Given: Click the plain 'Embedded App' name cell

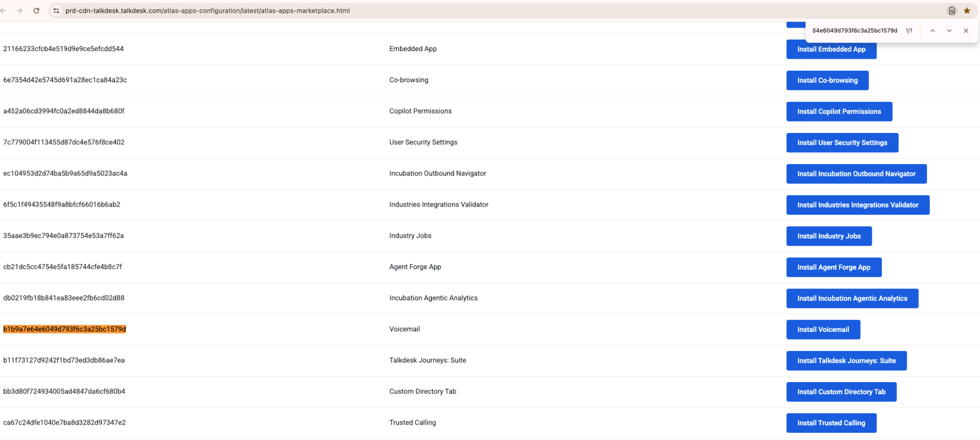Looking at the screenshot, I should pos(413,49).
